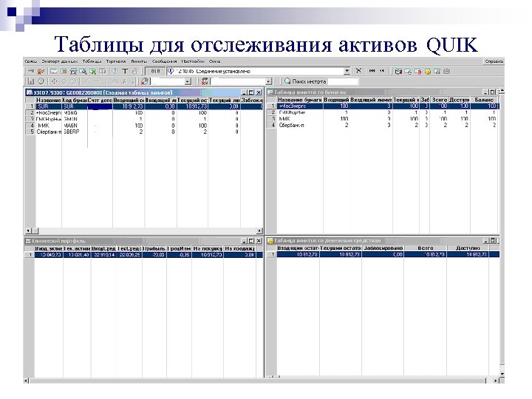The height and width of the screenshot is (399, 532).
Task: Select the SUR row in limits summary table
Action: 145,106
